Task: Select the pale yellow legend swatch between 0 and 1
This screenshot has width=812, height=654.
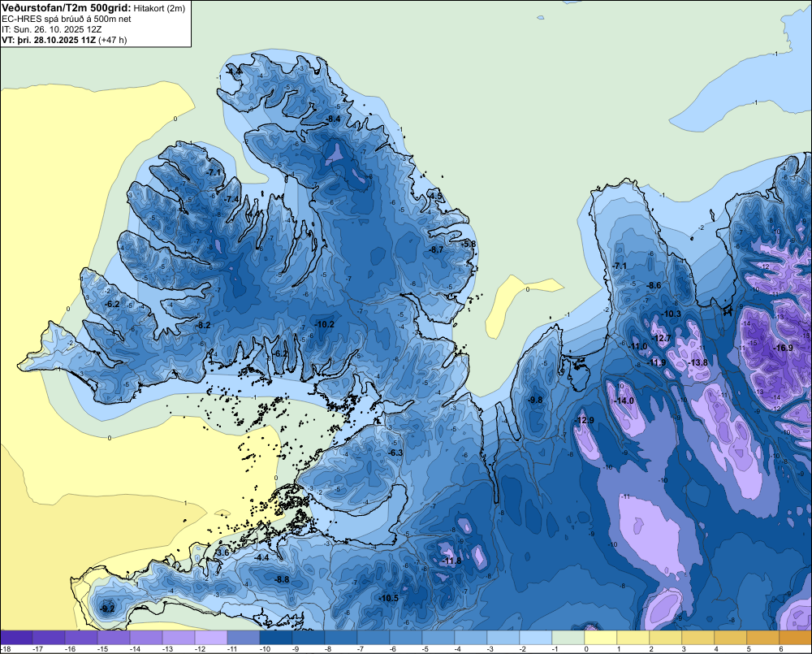Action: click(x=601, y=638)
